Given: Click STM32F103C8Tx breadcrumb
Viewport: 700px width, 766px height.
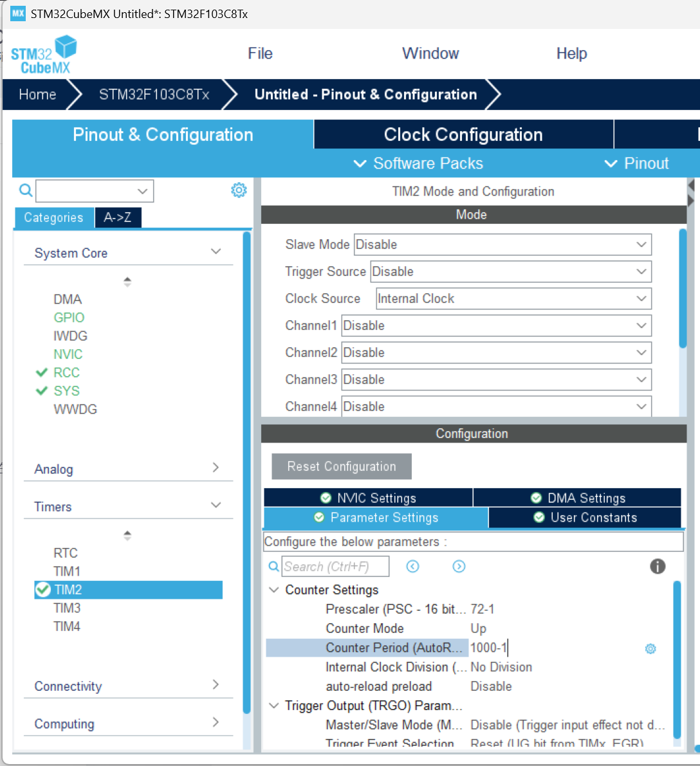Looking at the screenshot, I should click(154, 95).
